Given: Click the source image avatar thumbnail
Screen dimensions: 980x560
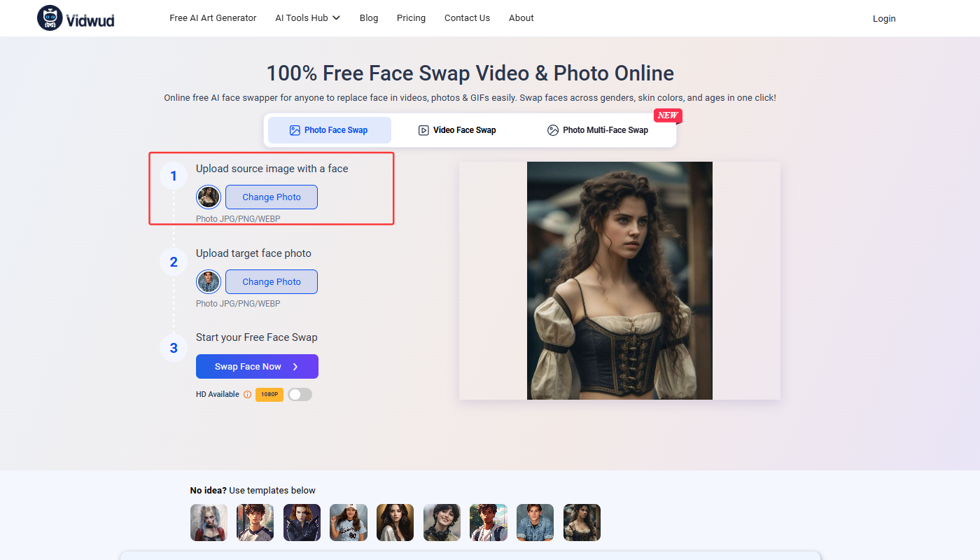Looking at the screenshot, I should (209, 197).
